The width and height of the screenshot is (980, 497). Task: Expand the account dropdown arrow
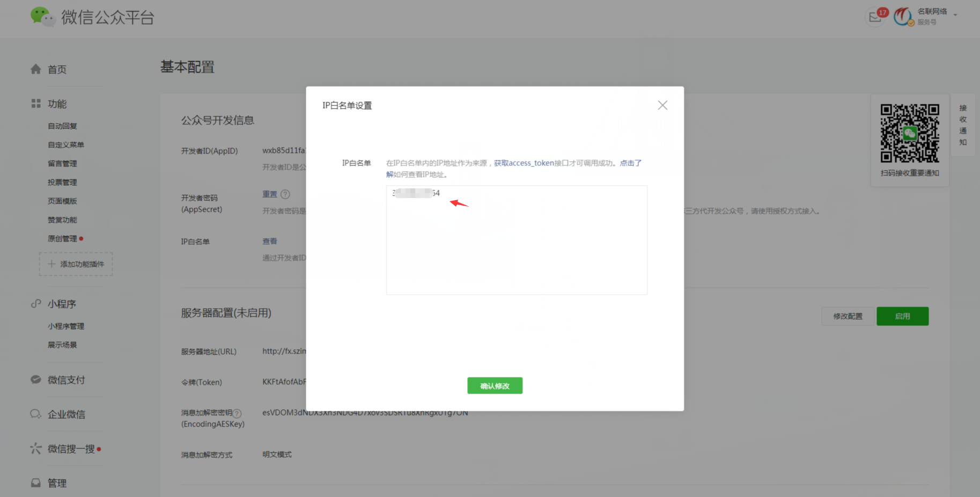pos(955,15)
